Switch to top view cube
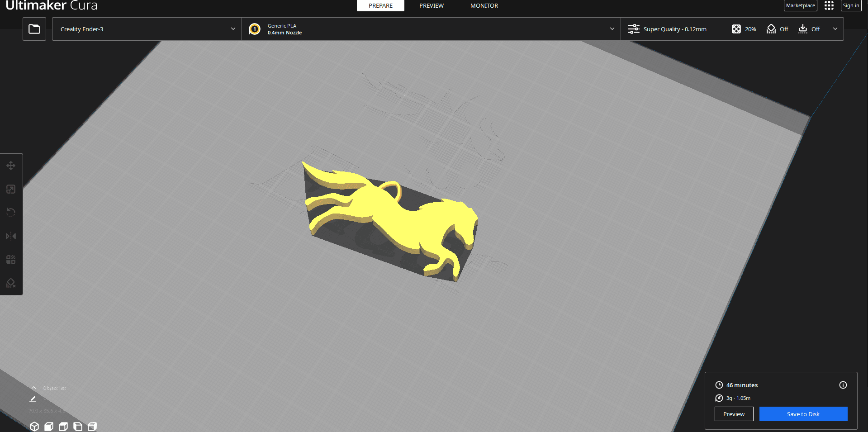The width and height of the screenshot is (868, 432). (x=63, y=426)
